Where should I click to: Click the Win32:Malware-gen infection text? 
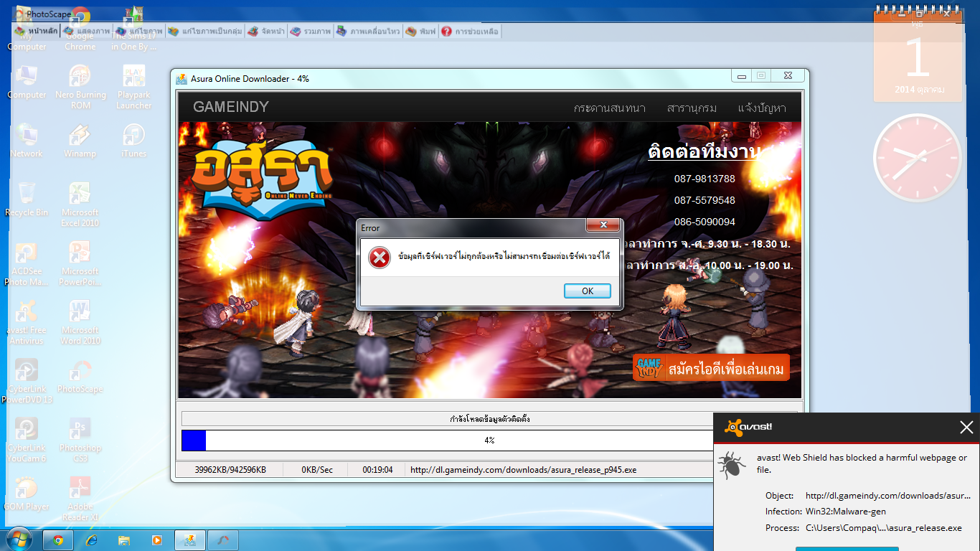click(846, 512)
